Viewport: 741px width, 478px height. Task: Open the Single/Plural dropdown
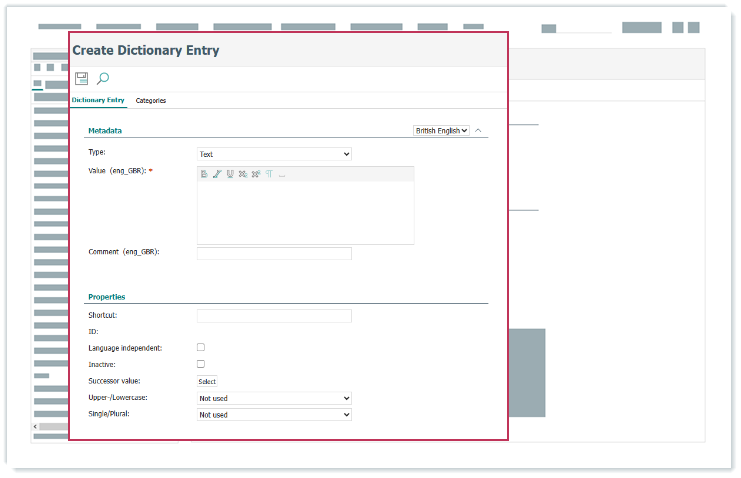274,414
